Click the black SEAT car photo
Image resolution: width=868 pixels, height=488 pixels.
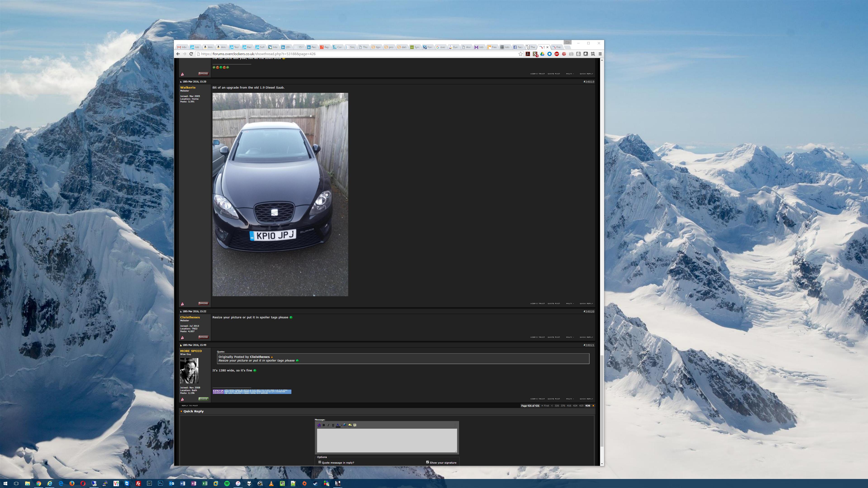(280, 195)
